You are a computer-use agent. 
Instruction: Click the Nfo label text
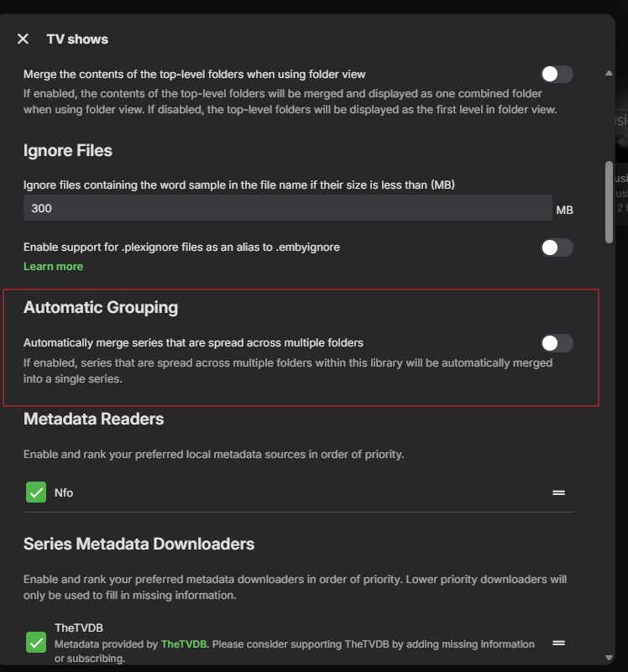pos(64,492)
